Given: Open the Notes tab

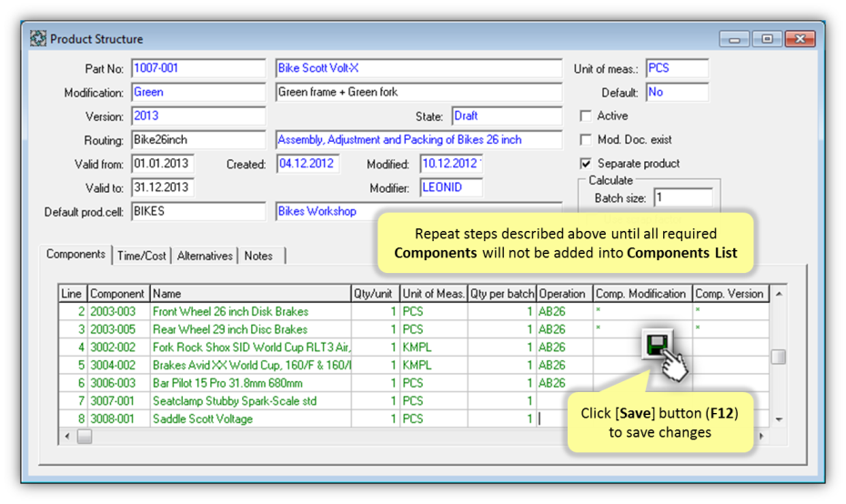Looking at the screenshot, I should click(258, 256).
